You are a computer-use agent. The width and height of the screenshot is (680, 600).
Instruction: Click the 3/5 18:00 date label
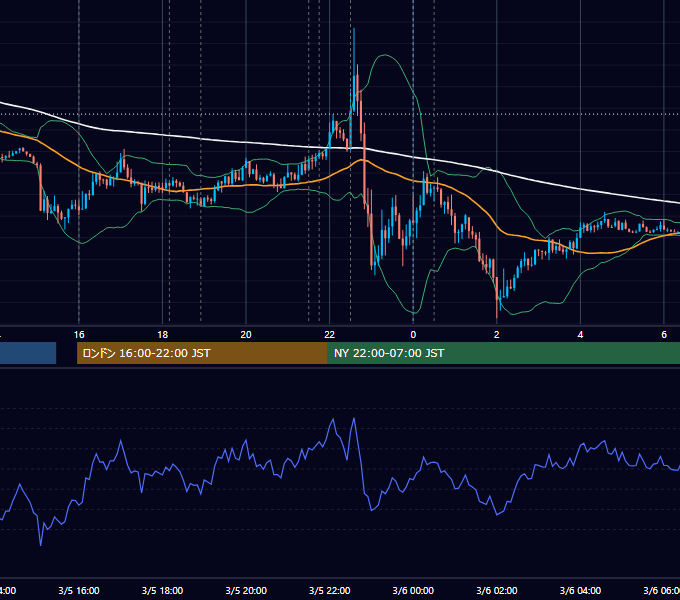(x=163, y=590)
